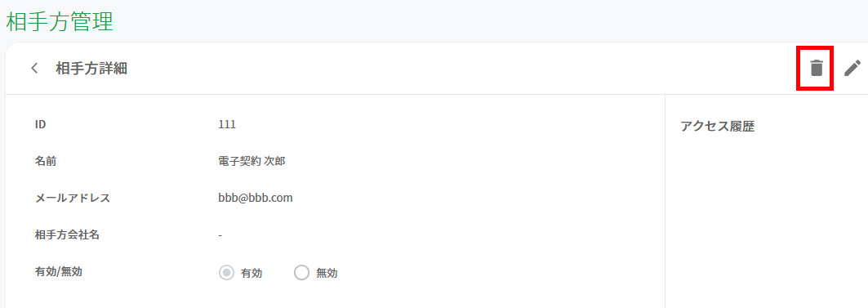Click the 相手方管理 page title
The width and height of the screenshot is (868, 308).
[60, 22]
